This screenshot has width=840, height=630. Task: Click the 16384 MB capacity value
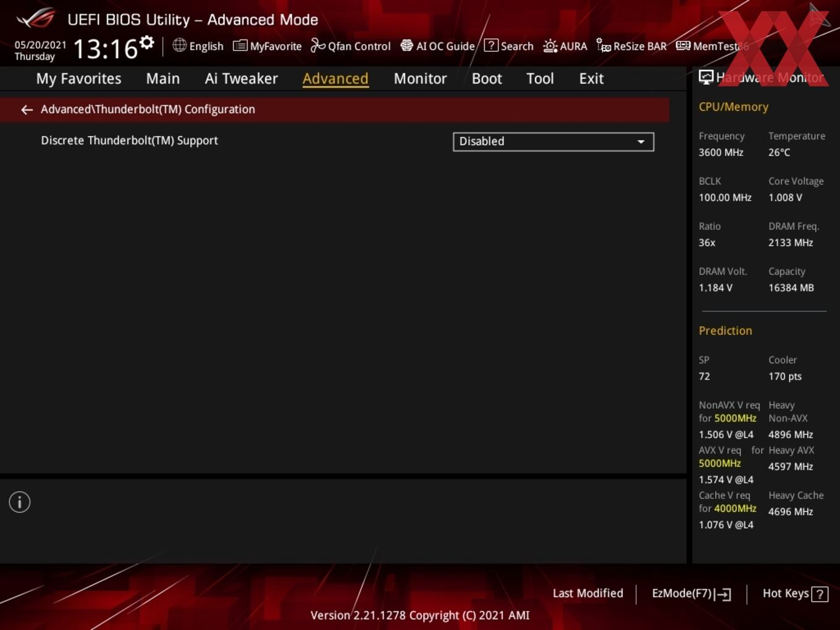(791, 288)
